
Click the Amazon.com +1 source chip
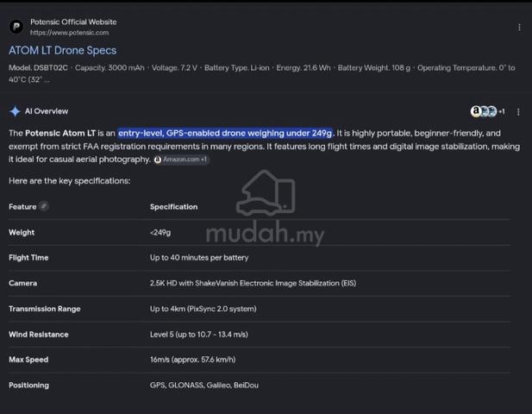point(181,160)
